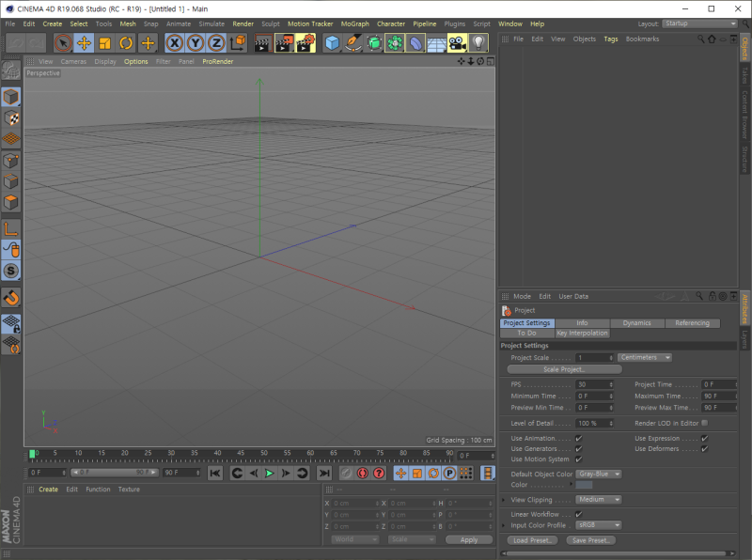Expand the Input Color Profile arrow
This screenshot has height=560, width=752.
(504, 525)
